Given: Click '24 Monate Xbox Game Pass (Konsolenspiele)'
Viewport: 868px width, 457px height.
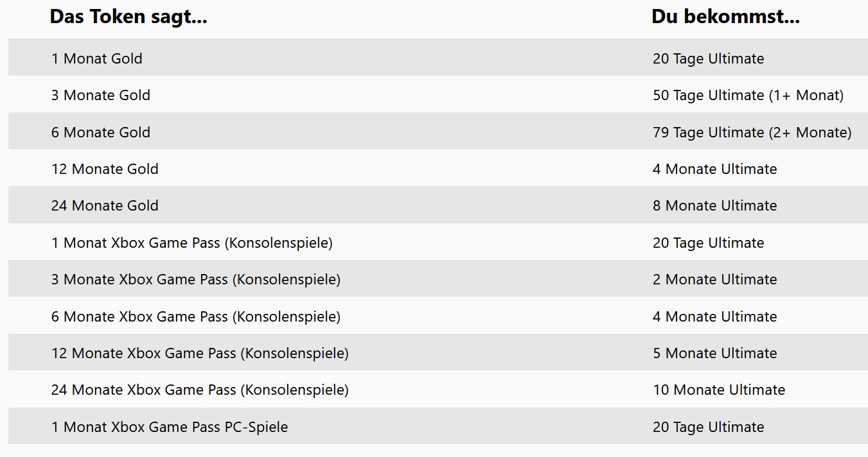Looking at the screenshot, I should (x=200, y=390).
